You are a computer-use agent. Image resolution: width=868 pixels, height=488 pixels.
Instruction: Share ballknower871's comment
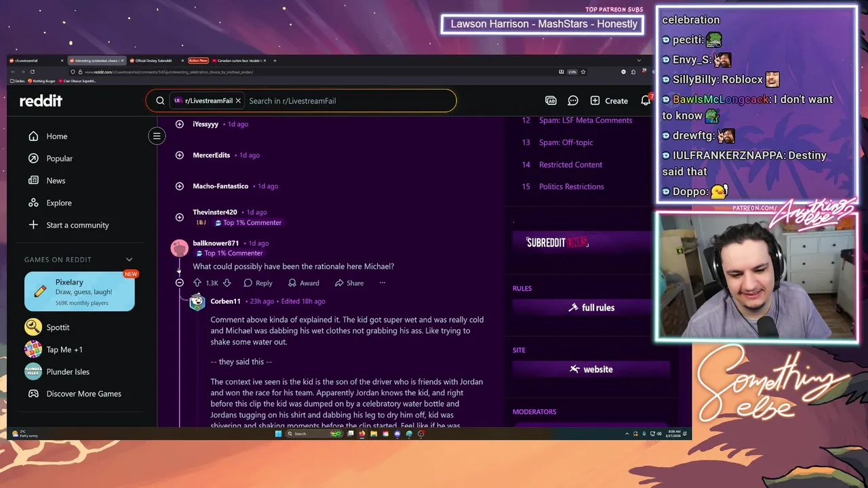[x=349, y=283]
